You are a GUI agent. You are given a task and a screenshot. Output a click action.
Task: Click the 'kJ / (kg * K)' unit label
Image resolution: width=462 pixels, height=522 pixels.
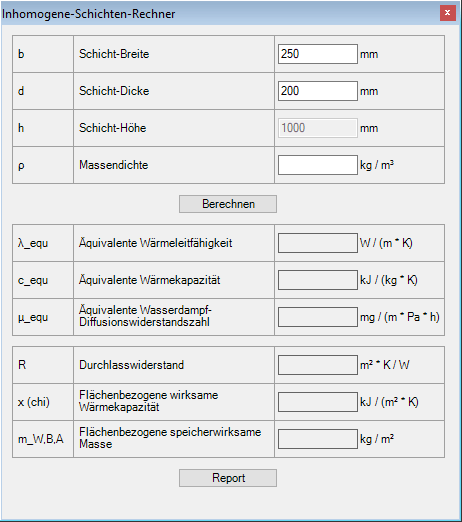(x=389, y=280)
